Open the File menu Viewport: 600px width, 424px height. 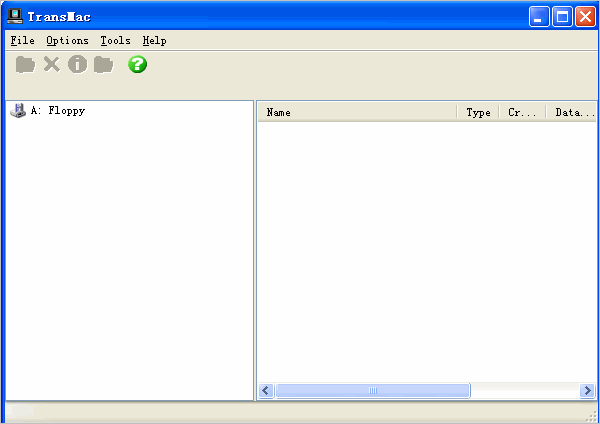[23, 41]
